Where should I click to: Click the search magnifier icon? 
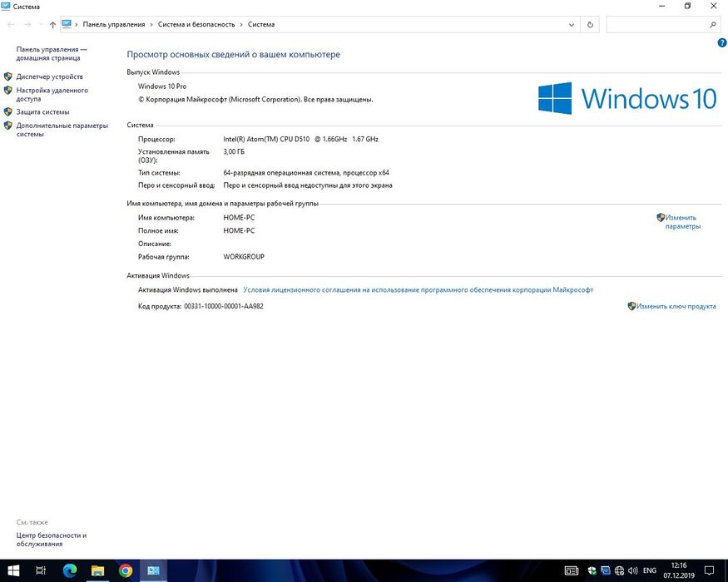point(713,25)
